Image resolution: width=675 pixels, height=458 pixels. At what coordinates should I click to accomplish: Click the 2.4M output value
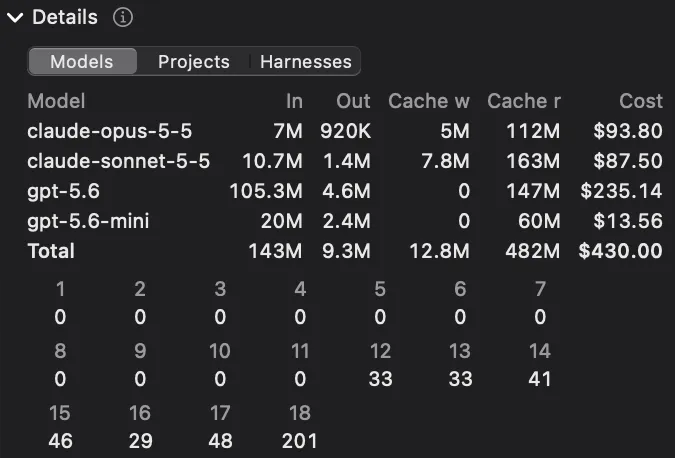pos(347,221)
